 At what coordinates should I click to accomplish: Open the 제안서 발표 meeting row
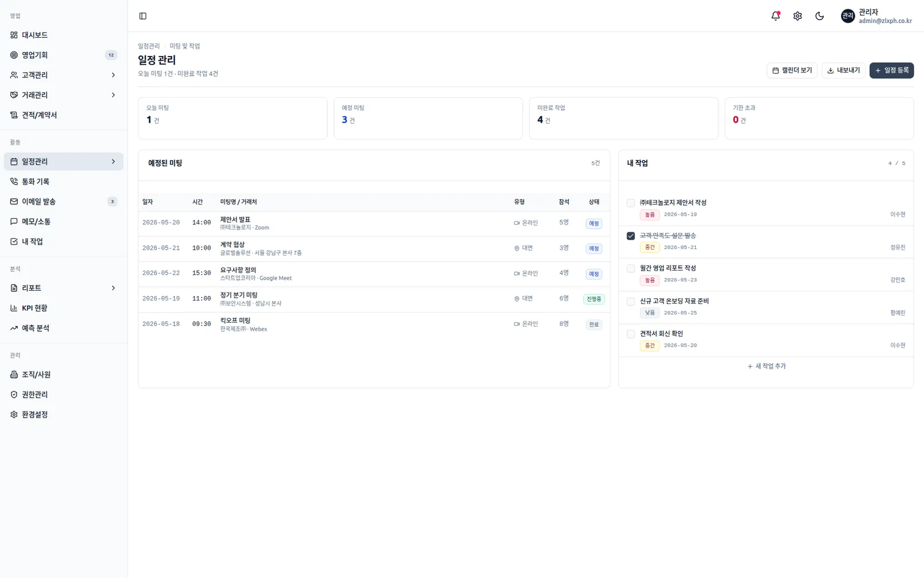pyautogui.click(x=374, y=223)
